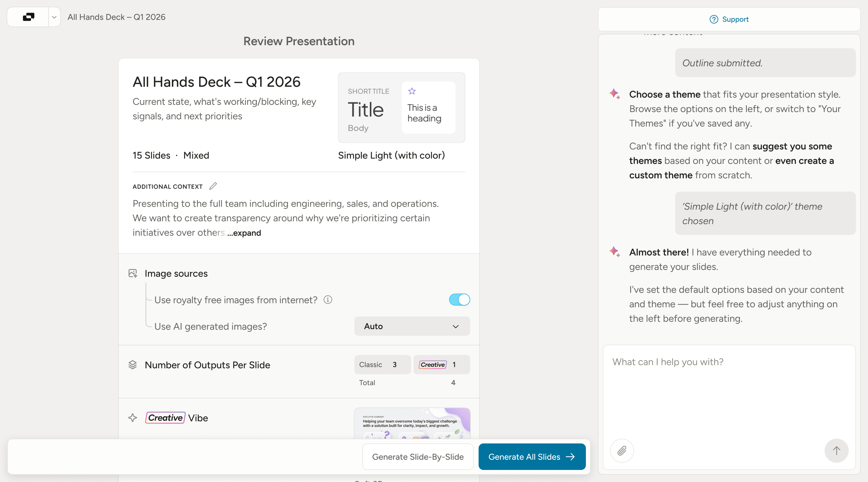Click the Support help icon
This screenshot has height=482, width=868.
[714, 20]
